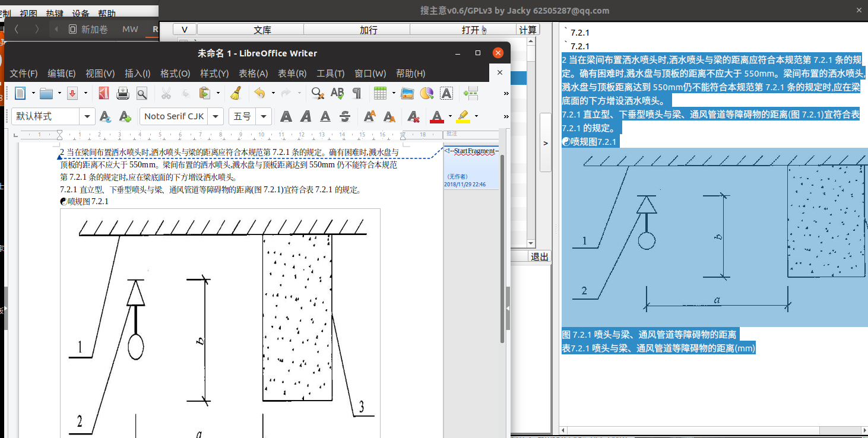
Task: Toggle italic formatting
Action: (305, 116)
